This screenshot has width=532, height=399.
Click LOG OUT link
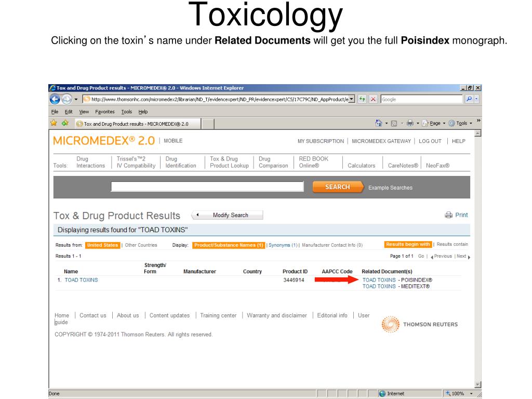(430, 141)
